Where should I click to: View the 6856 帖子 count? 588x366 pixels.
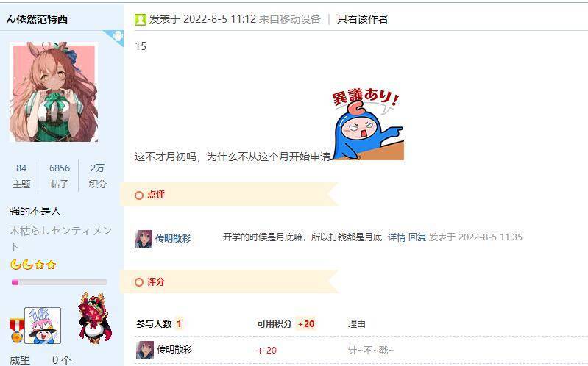(x=60, y=176)
